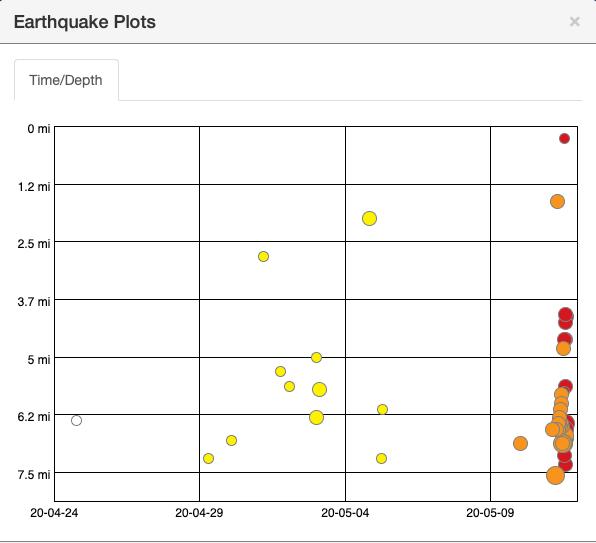Click the white earthquake marker near 6.2 mi
This screenshot has height=543, width=596.
76,420
